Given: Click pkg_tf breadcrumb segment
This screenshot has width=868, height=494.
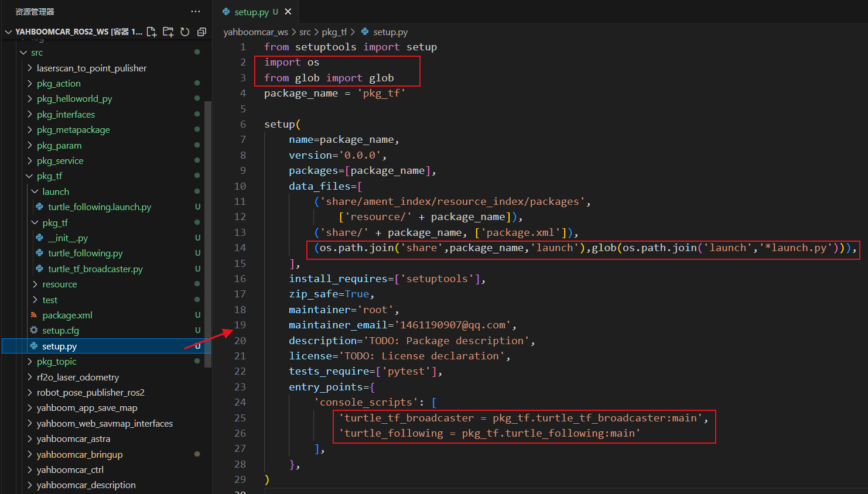Looking at the screenshot, I should (x=334, y=32).
